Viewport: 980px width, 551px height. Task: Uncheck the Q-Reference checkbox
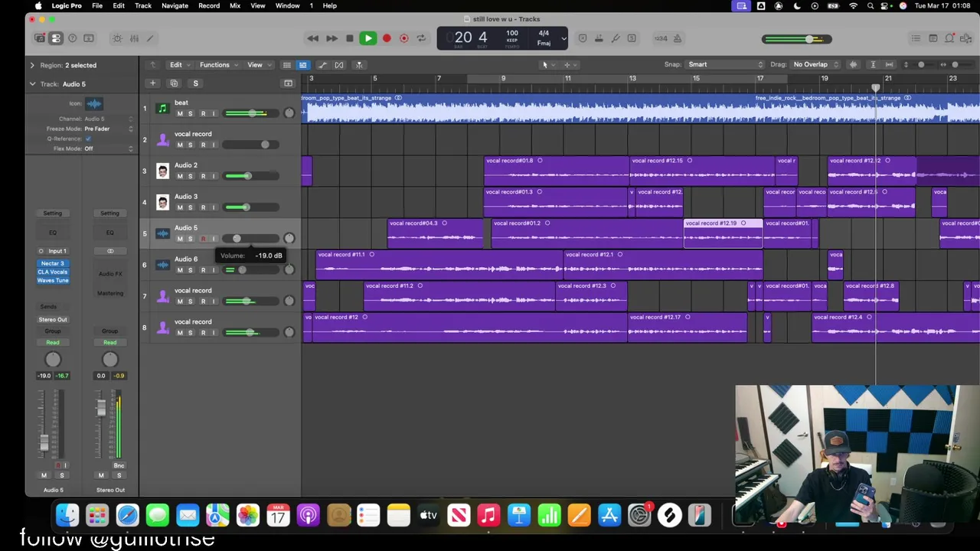[x=88, y=139]
